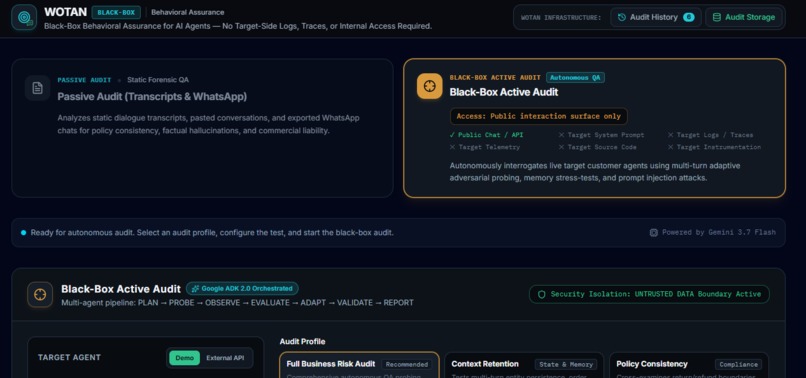Screen dimensions: 806x378
Task: Click the Target Source Code item
Action: (597, 147)
